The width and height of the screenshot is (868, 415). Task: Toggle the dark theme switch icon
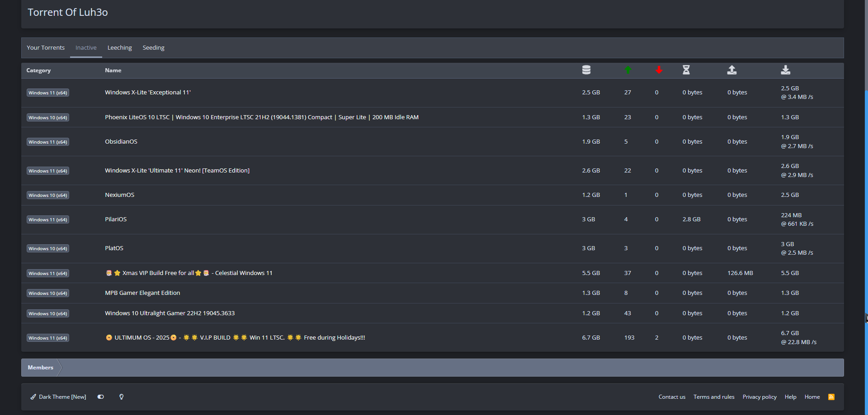tap(101, 397)
